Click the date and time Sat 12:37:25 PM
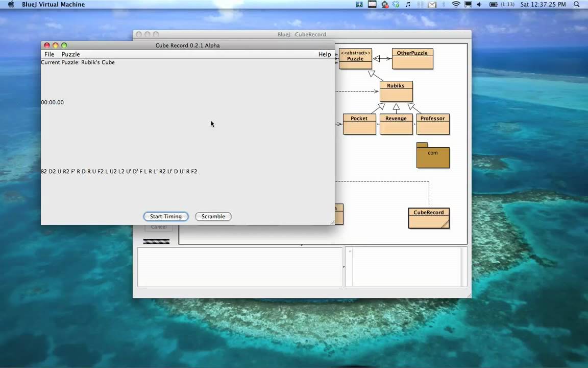 [543, 5]
